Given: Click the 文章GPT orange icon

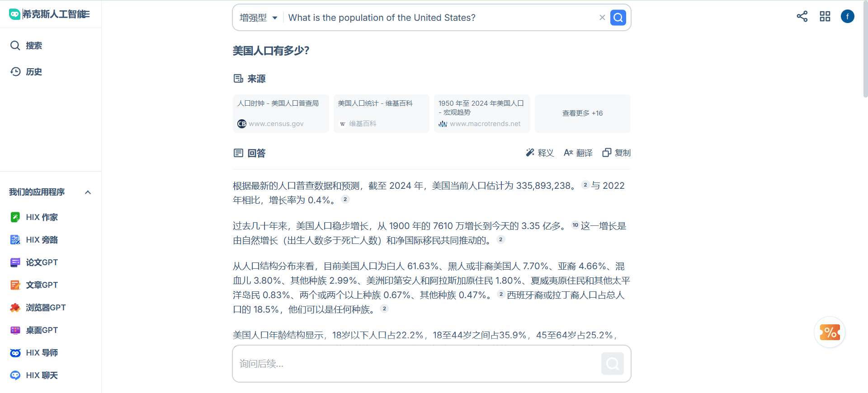Looking at the screenshot, I should click(15, 285).
